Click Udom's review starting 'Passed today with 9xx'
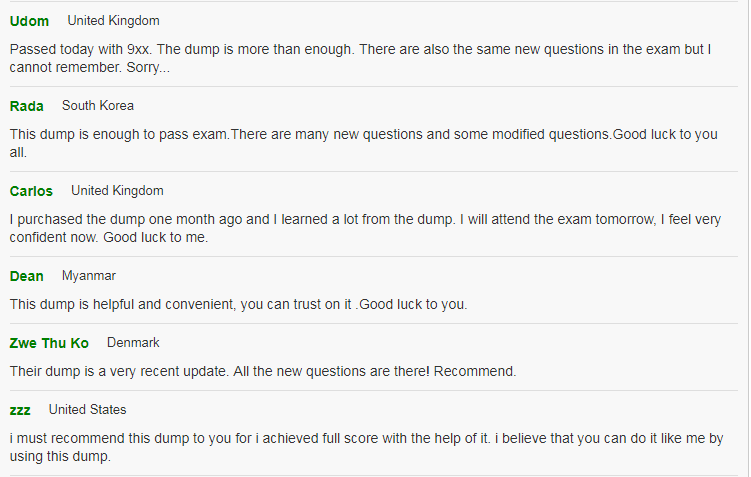Viewport: 751px width, 477px height. pyautogui.click(x=360, y=58)
